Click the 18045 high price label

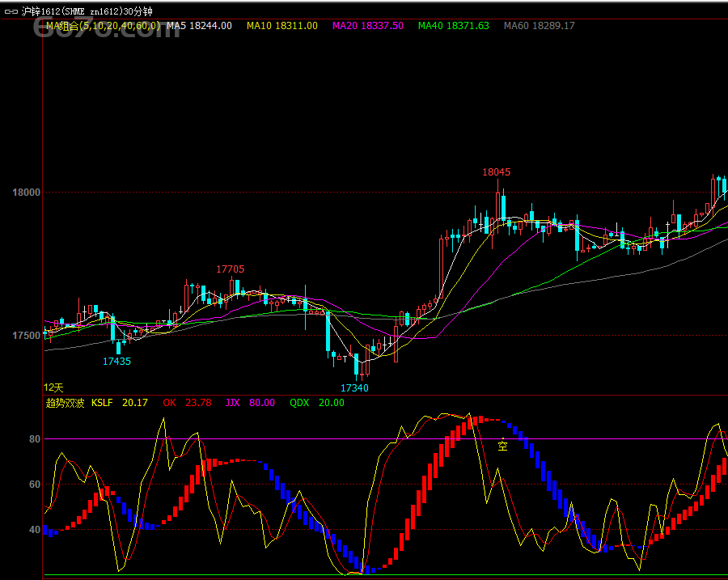(x=497, y=172)
